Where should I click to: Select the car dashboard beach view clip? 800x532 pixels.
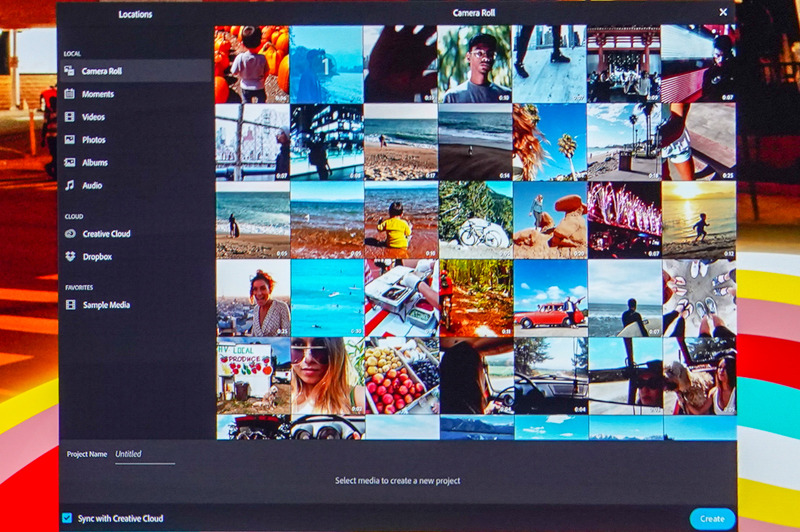551,376
